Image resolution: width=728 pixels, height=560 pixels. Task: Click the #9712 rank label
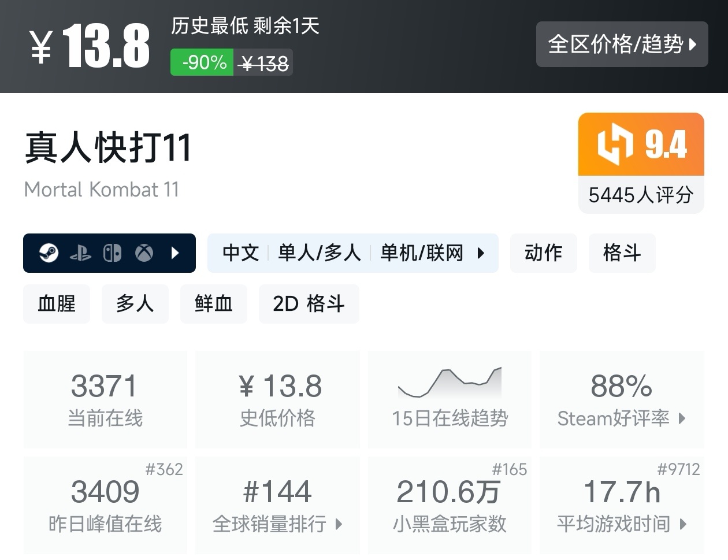(678, 469)
